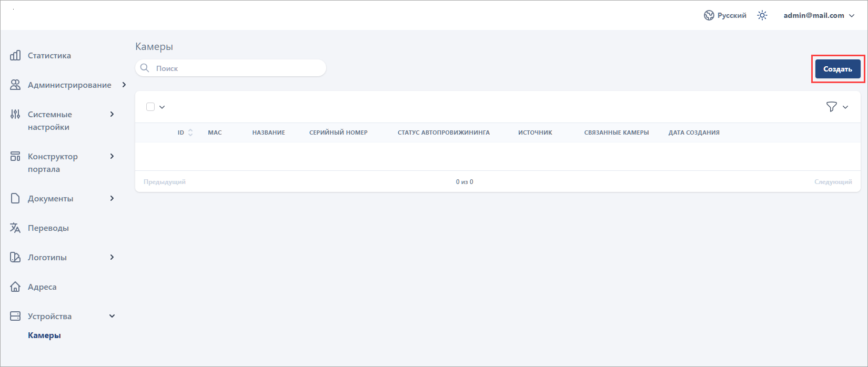Click the System settings sliders icon
868x367 pixels.
click(x=15, y=114)
